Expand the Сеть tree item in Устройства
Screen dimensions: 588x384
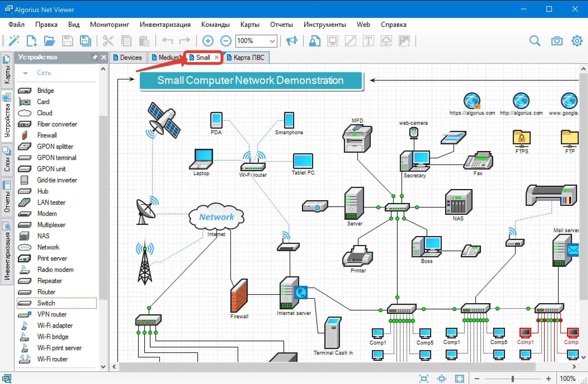coord(24,73)
